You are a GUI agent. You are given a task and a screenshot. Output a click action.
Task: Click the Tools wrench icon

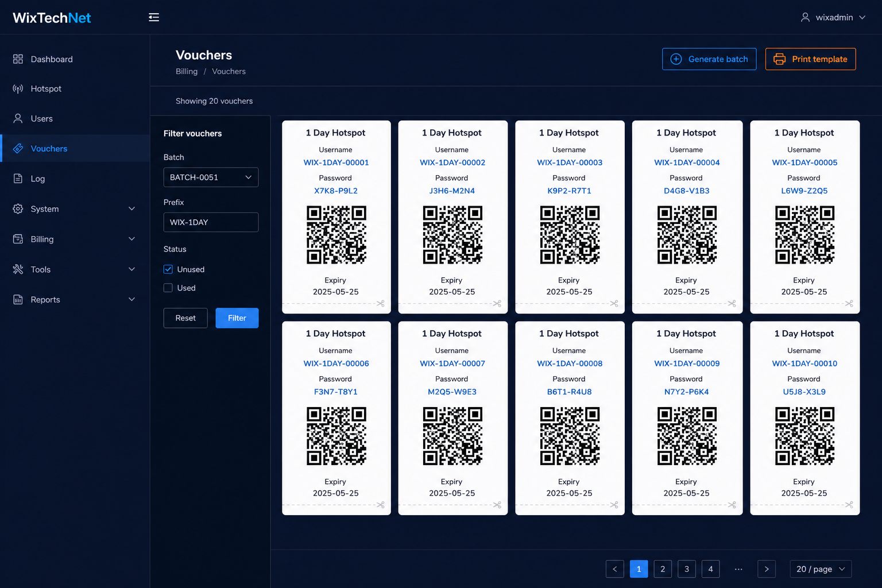(x=18, y=269)
